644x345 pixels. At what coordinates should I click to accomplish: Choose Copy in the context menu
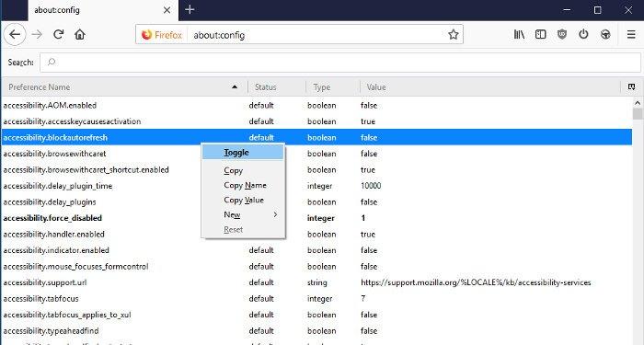pyautogui.click(x=243, y=170)
